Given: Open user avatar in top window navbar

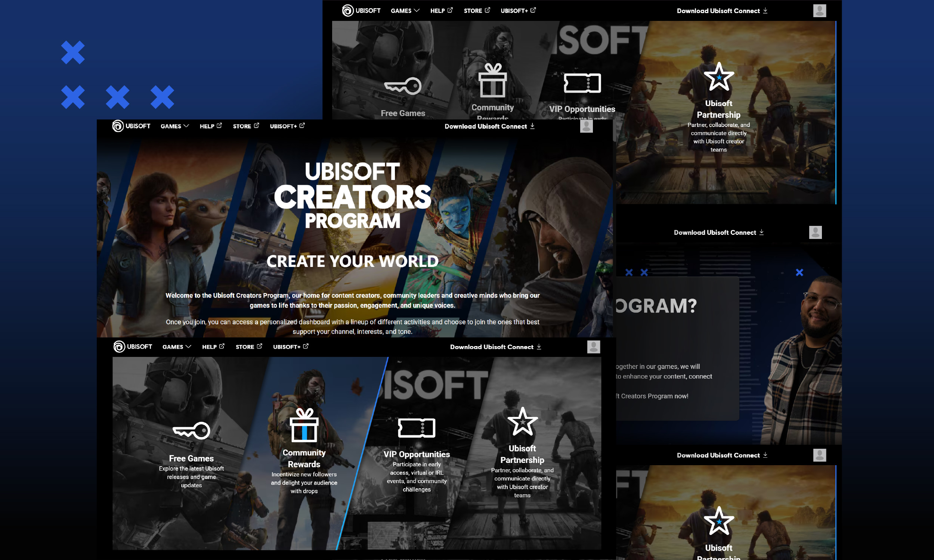Looking at the screenshot, I should 819,10.
